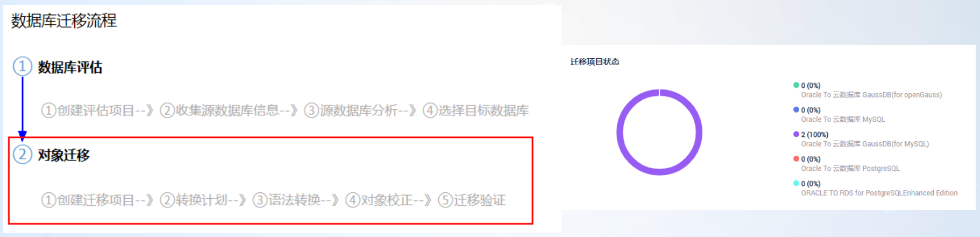Select step ②转换计划
The width and height of the screenshot is (980, 237).
(x=194, y=200)
